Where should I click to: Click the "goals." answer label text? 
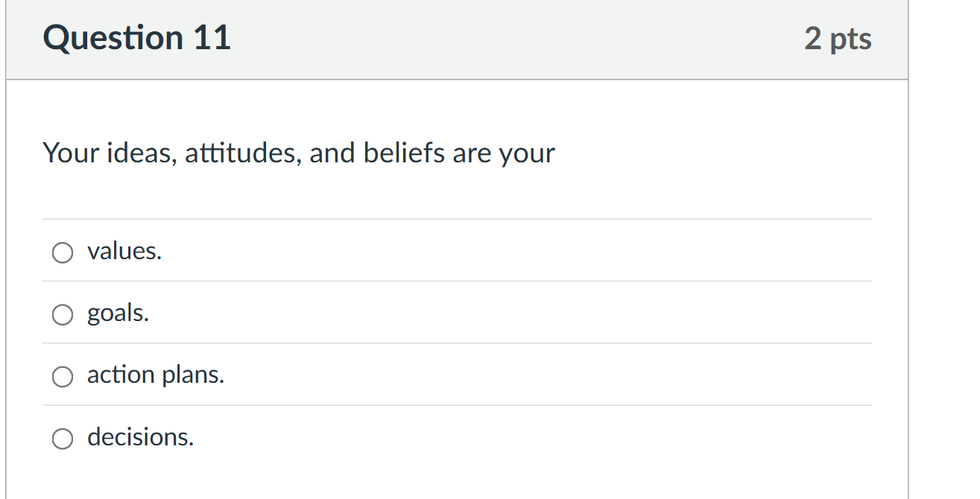pos(118,314)
